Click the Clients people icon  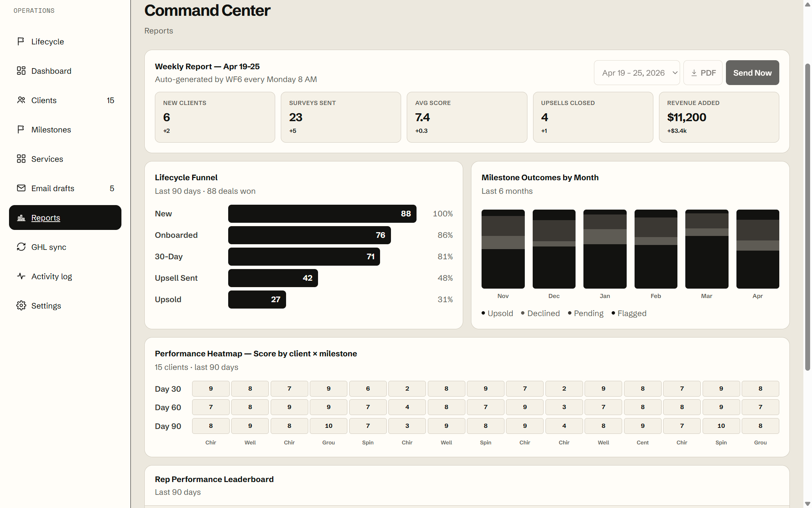tap(21, 100)
